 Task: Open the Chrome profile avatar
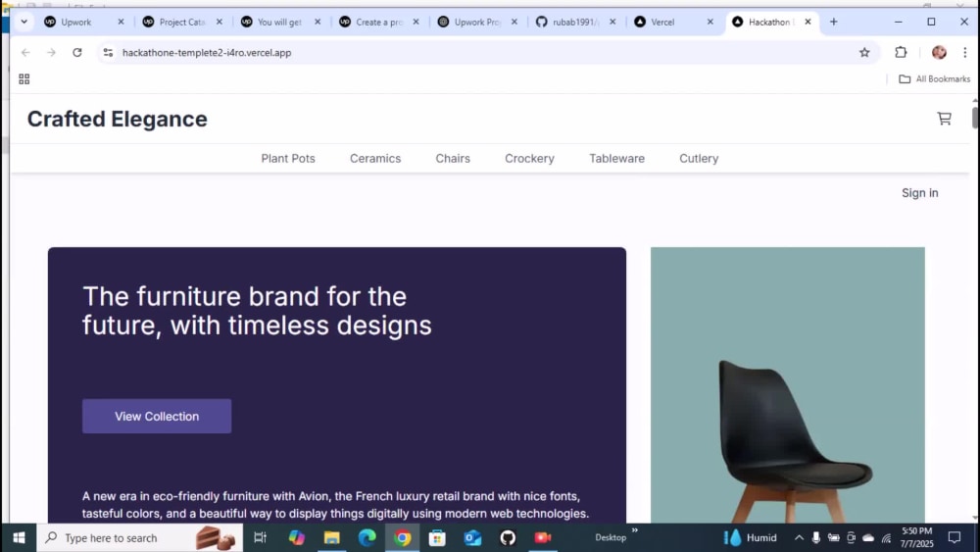[x=939, y=53]
